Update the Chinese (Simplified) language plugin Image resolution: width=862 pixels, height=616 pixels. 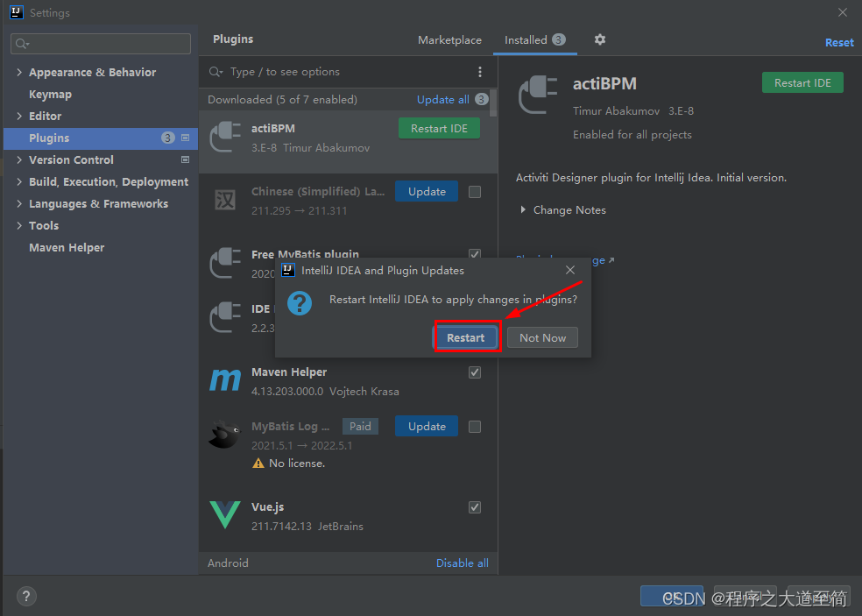[x=427, y=191]
